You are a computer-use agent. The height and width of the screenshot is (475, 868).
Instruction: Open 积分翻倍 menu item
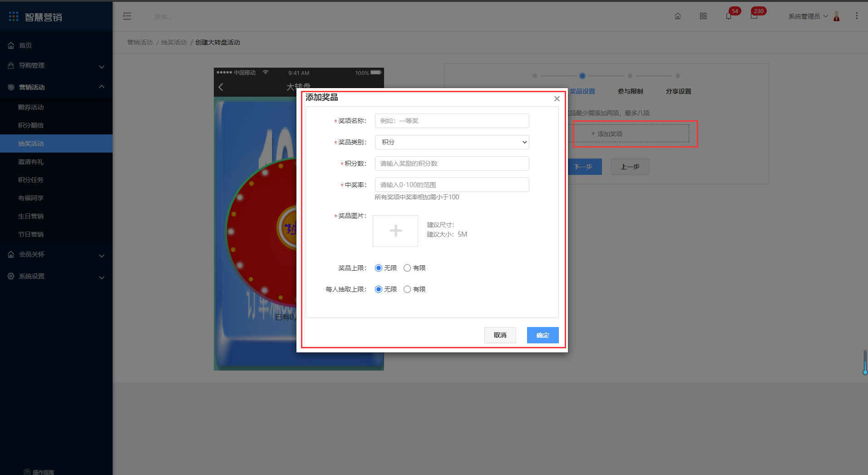[56, 125]
